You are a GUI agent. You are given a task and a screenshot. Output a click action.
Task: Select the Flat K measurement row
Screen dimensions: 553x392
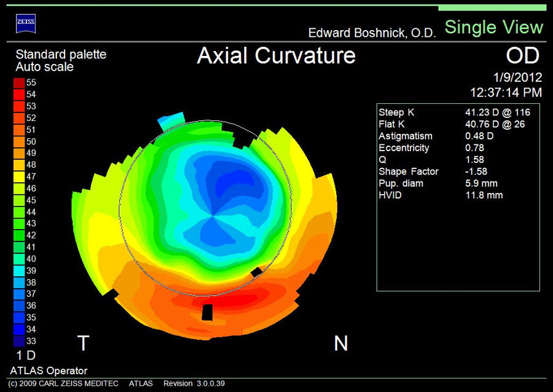click(x=452, y=124)
